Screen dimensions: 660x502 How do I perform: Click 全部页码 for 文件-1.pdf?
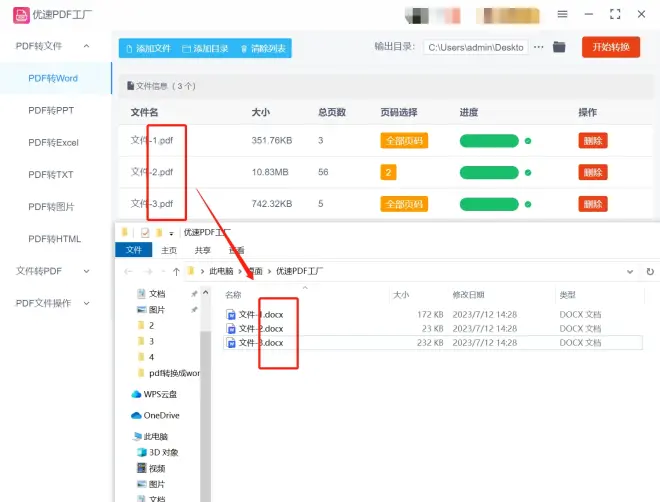pos(404,141)
